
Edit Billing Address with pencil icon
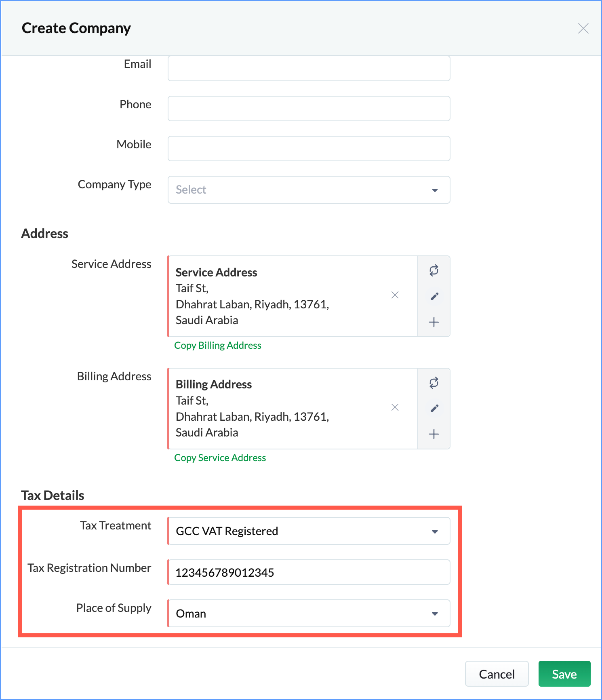[434, 408]
